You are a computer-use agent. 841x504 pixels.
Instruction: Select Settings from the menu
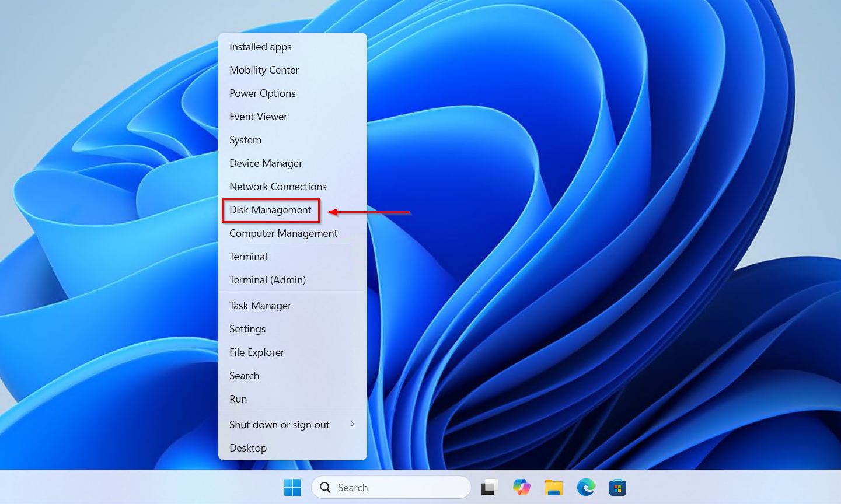tap(247, 328)
